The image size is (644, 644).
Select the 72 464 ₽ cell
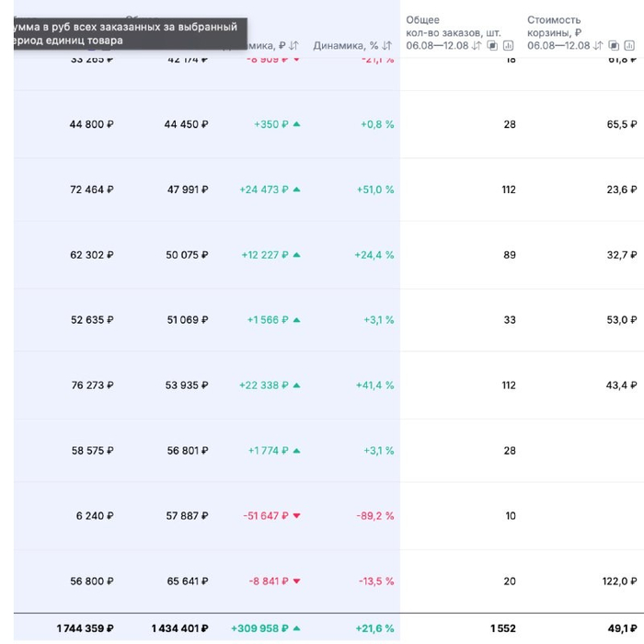[92, 190]
